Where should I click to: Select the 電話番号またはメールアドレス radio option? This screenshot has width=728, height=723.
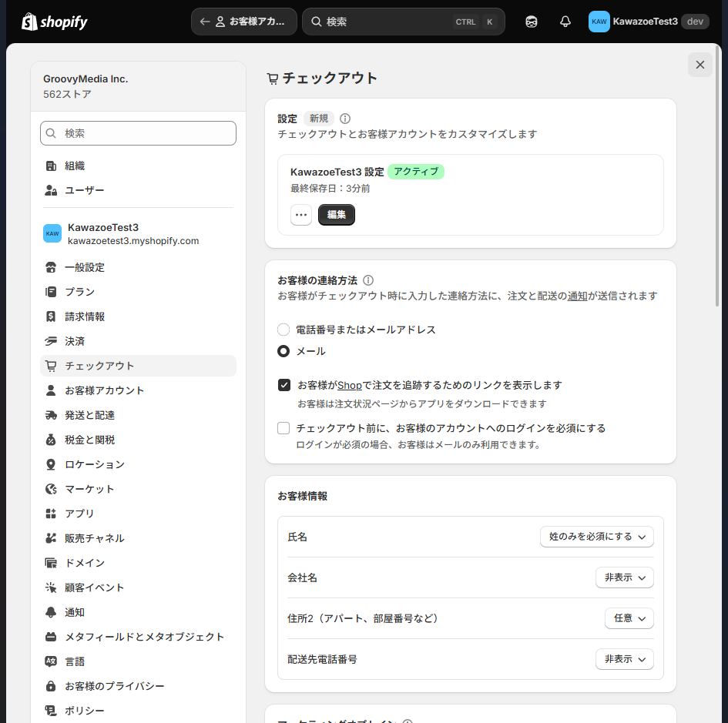(283, 330)
